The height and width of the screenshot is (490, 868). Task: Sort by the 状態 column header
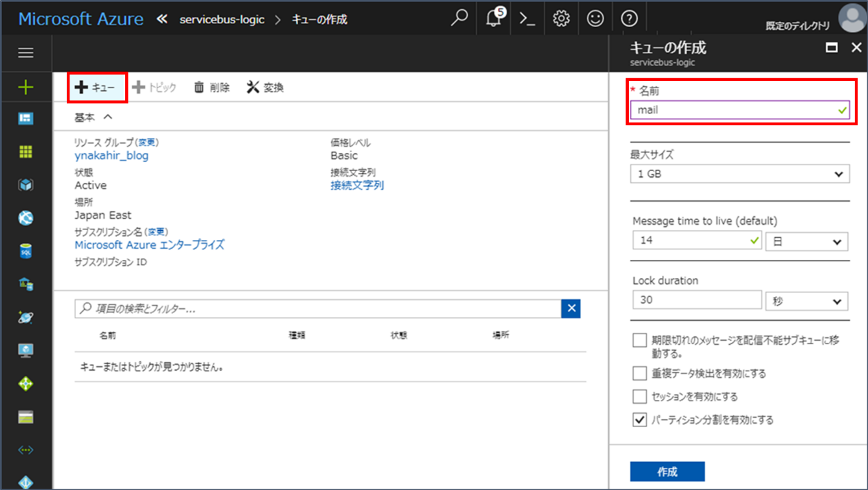(x=399, y=336)
